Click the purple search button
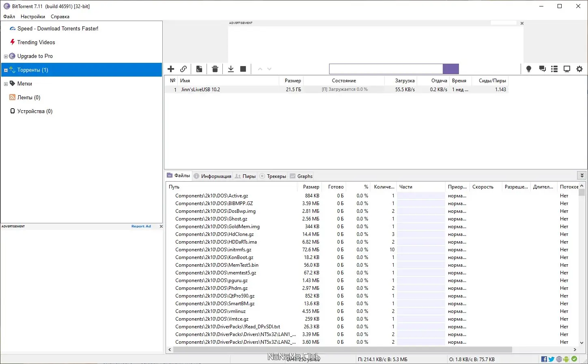The width and height of the screenshot is (588, 364). 451,69
